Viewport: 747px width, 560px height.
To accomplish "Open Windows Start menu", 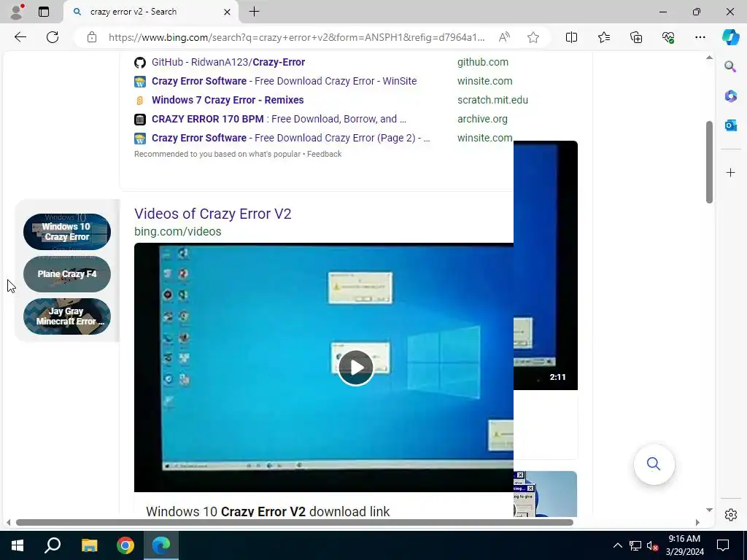I will [18, 545].
